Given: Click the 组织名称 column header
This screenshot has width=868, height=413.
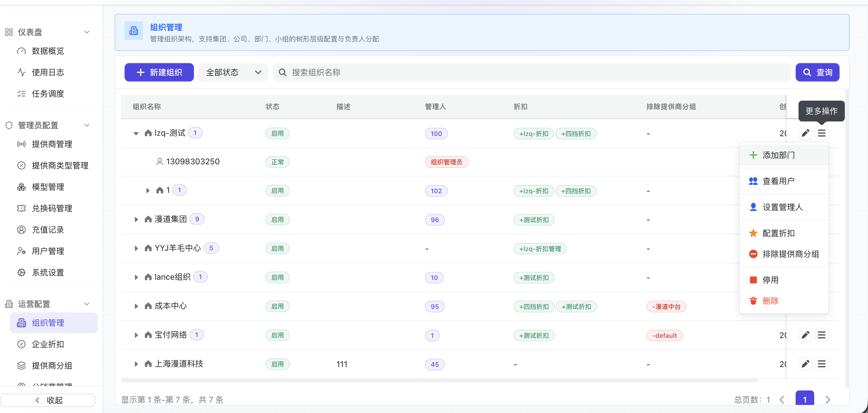Looking at the screenshot, I should 147,107.
